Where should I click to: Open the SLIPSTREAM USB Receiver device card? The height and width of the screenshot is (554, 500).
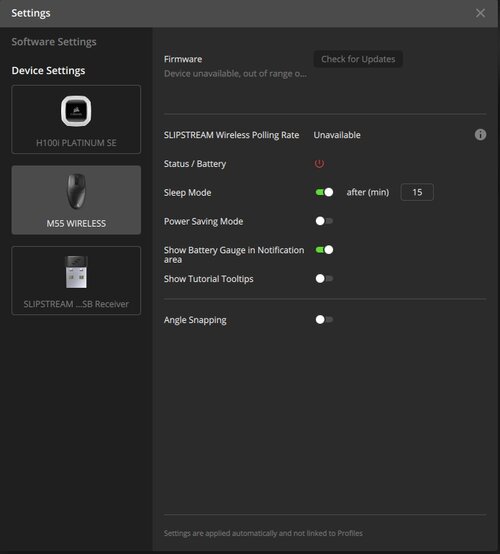(76, 281)
